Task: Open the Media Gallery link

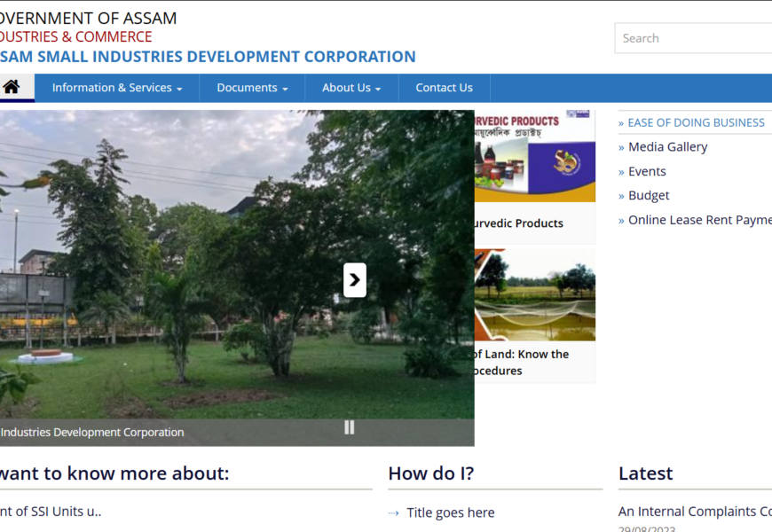Action: click(667, 147)
